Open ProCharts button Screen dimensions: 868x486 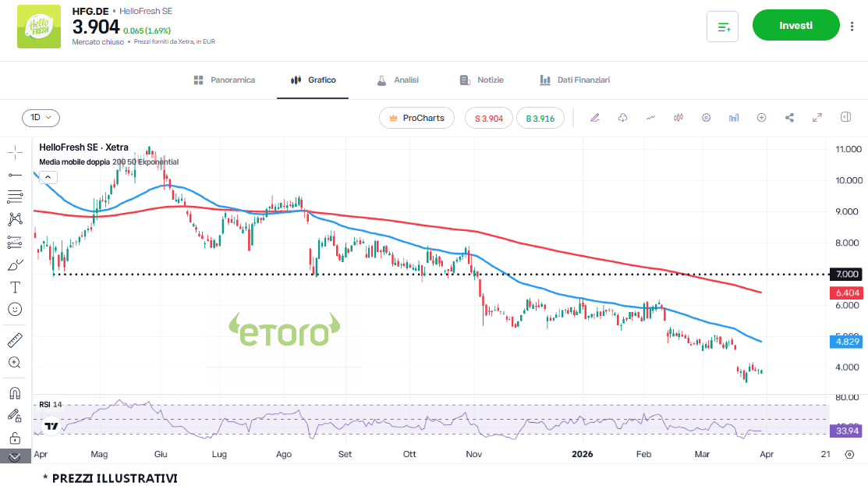[x=416, y=118]
